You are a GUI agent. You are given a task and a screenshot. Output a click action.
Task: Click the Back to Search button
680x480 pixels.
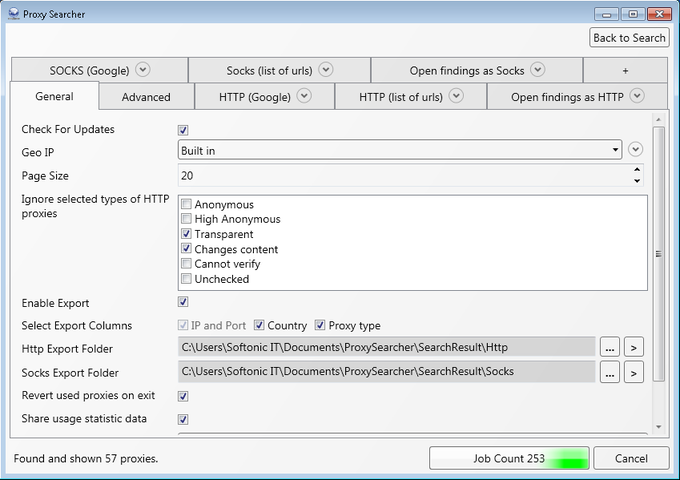[x=629, y=38]
